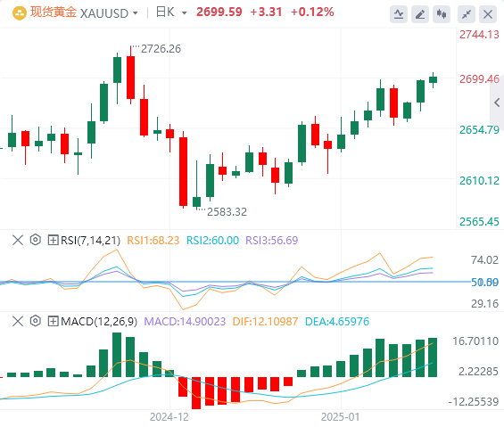The image size is (504, 427).
Task: Remove the RSI indicator panel
Action: click(18, 240)
